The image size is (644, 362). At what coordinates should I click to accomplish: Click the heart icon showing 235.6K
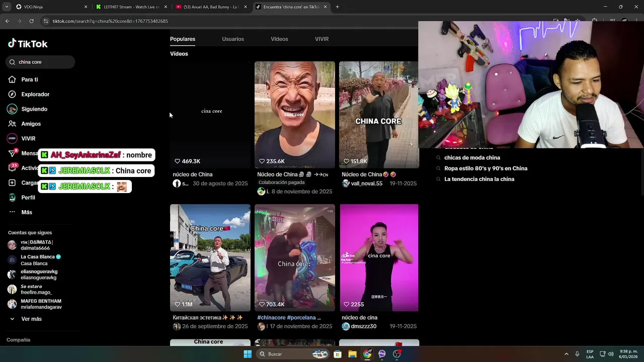click(x=262, y=161)
